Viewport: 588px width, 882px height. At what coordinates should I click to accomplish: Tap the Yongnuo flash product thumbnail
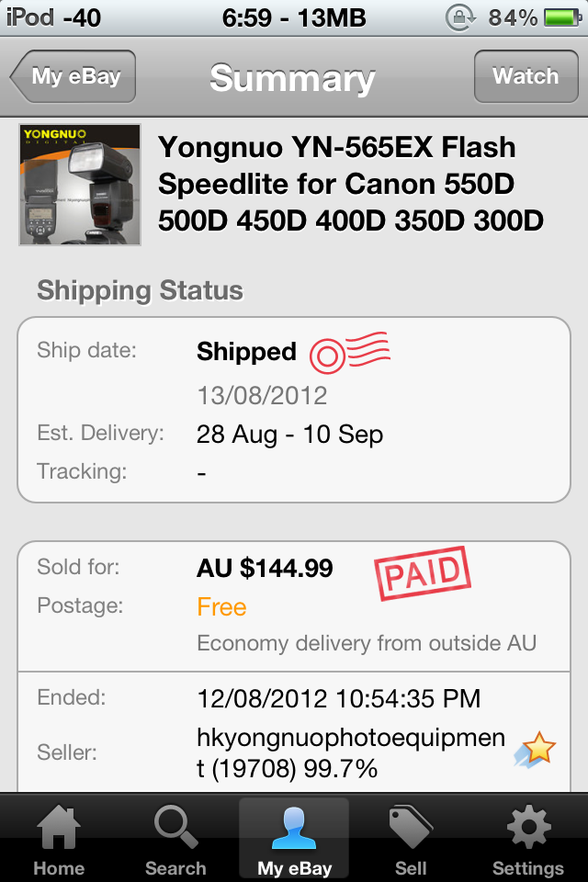click(80, 185)
